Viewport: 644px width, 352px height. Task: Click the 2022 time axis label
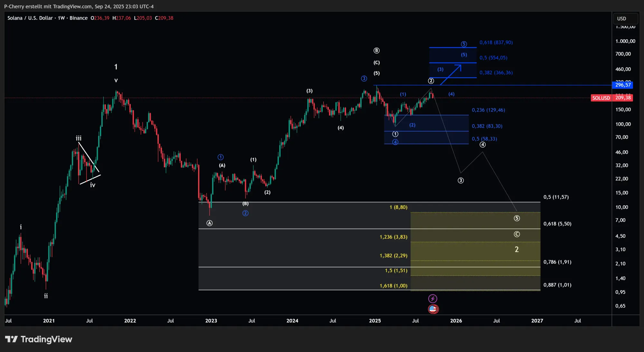(x=130, y=321)
